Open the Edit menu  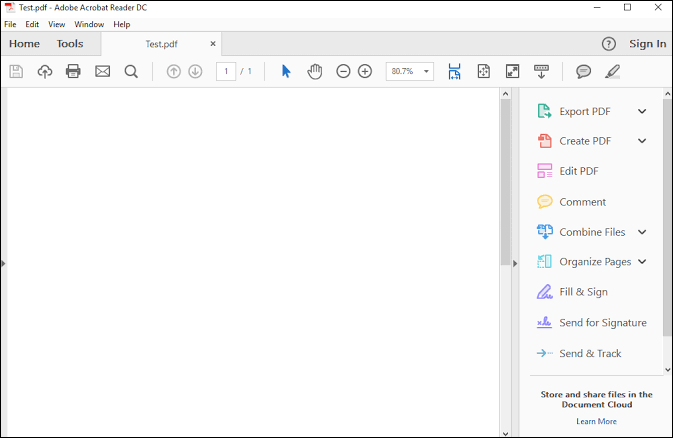[x=32, y=24]
